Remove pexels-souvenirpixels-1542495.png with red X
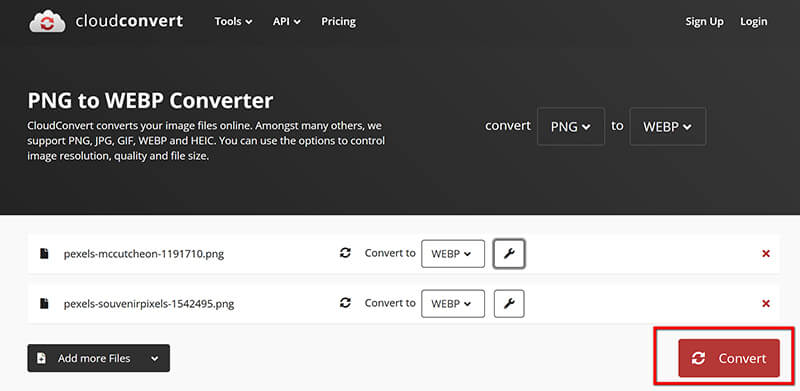 point(766,304)
